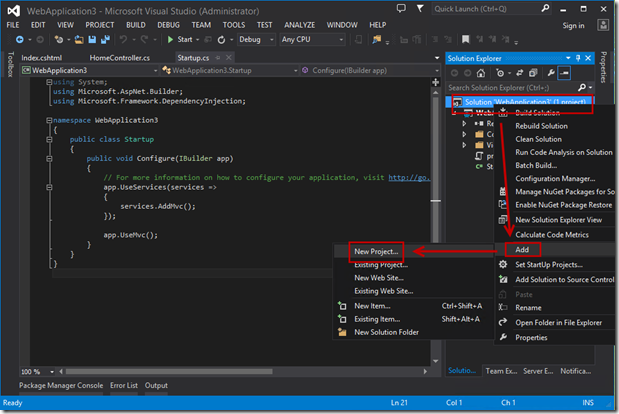
Task: Open the http://go. link in the comment
Action: tap(409, 178)
